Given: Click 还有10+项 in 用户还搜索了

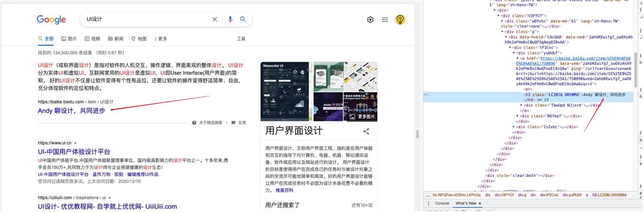Looking at the screenshot, I should coord(362,205).
